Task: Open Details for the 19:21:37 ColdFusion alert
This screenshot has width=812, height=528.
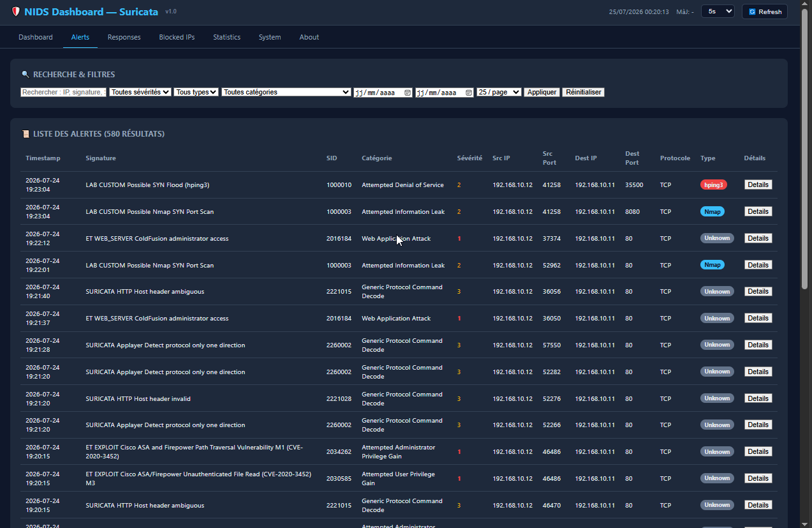Action: pos(758,318)
